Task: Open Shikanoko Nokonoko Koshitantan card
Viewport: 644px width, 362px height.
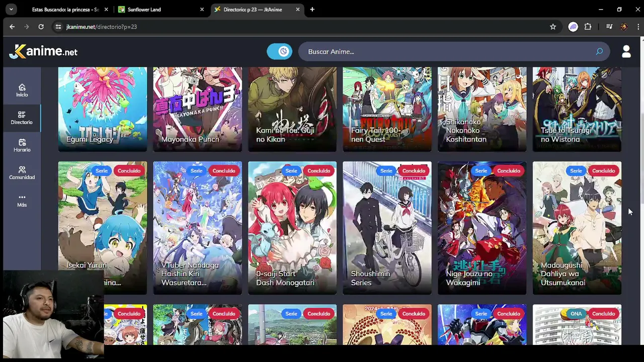Action: click(x=482, y=109)
